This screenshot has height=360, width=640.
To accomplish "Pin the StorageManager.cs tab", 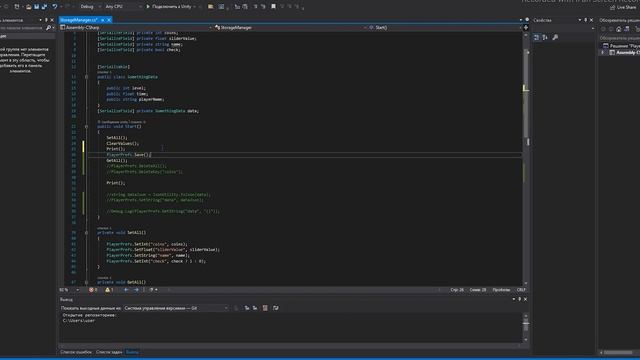I will coord(103,20).
